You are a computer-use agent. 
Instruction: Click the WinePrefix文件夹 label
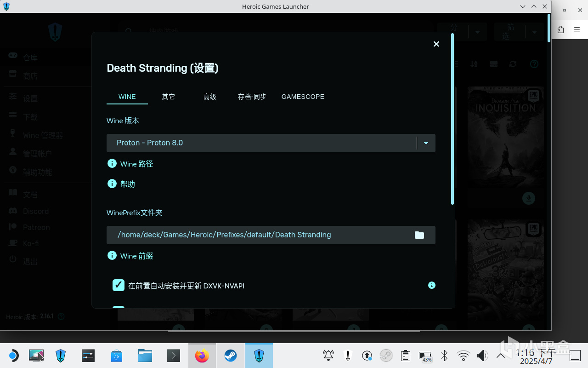click(135, 213)
